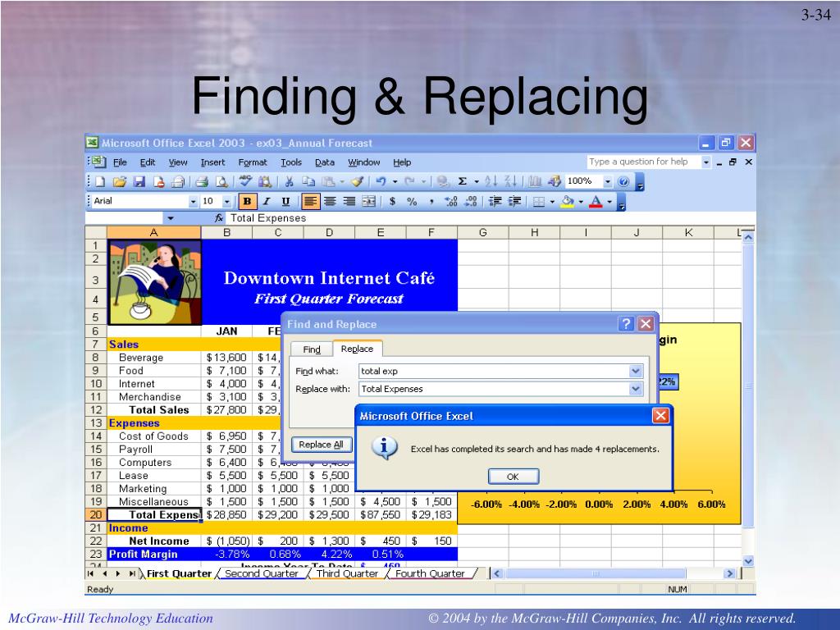Click the Sort Ascending icon

491,182
